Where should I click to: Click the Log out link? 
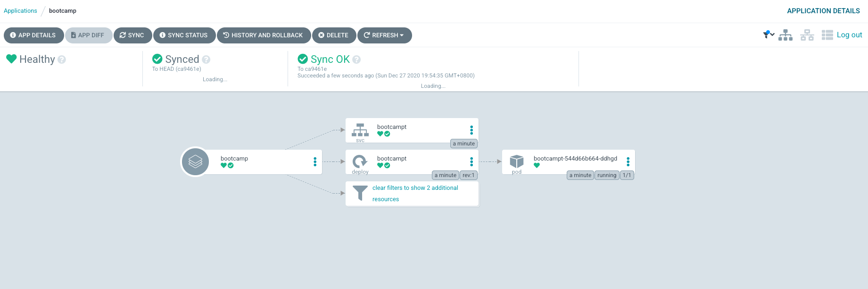coord(849,35)
